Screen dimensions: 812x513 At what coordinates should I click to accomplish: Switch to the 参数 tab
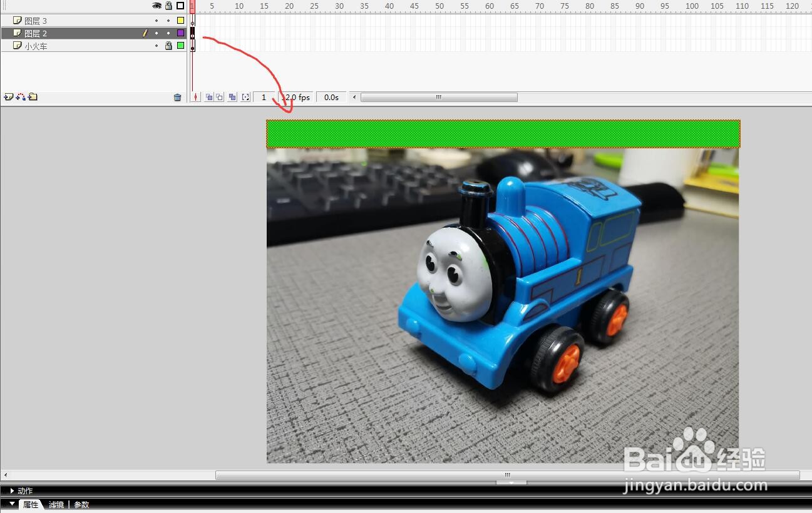click(81, 504)
